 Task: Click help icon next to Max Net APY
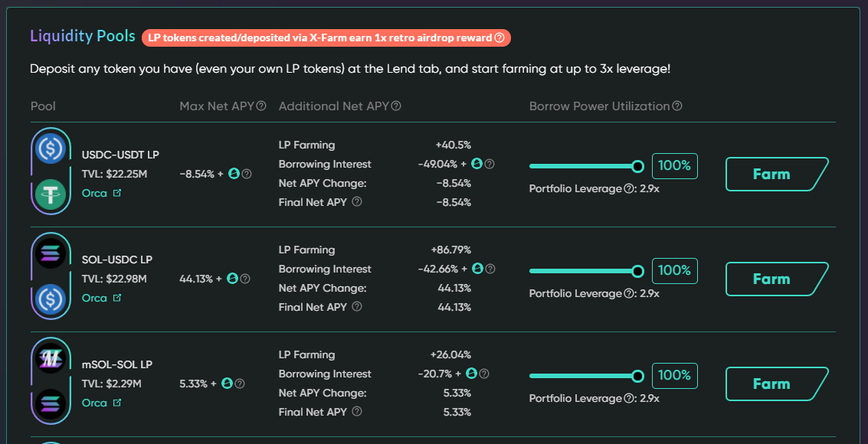click(x=261, y=106)
